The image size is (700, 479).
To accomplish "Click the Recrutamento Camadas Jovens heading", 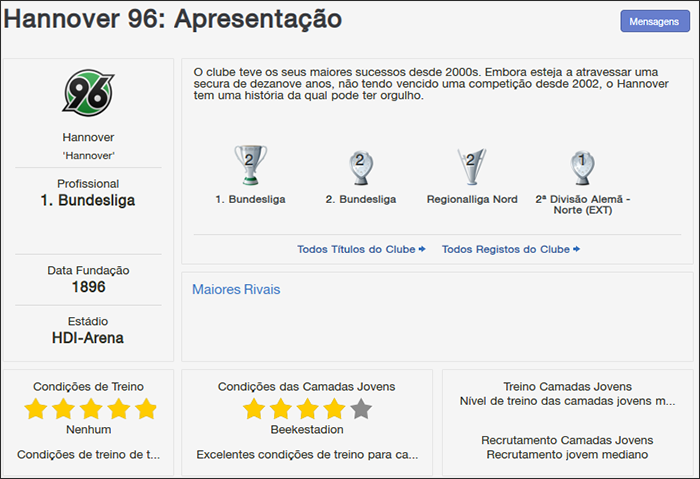I will point(567,440).
